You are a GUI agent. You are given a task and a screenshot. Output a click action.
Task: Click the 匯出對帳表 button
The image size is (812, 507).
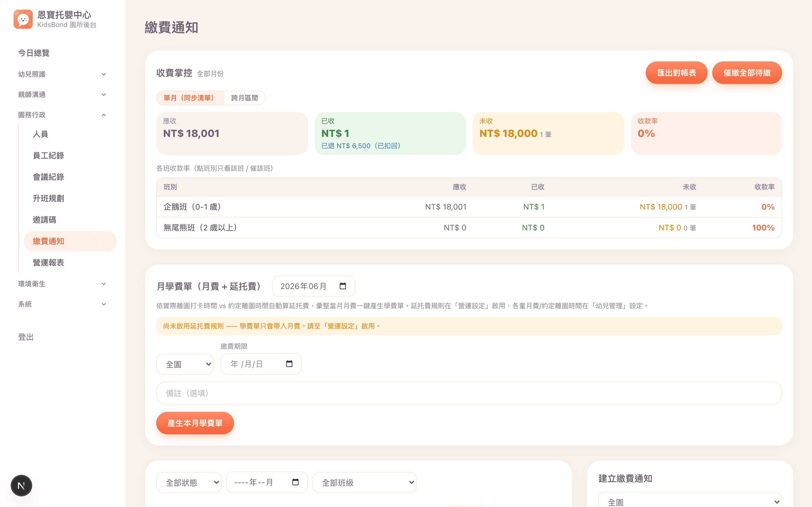coord(676,73)
